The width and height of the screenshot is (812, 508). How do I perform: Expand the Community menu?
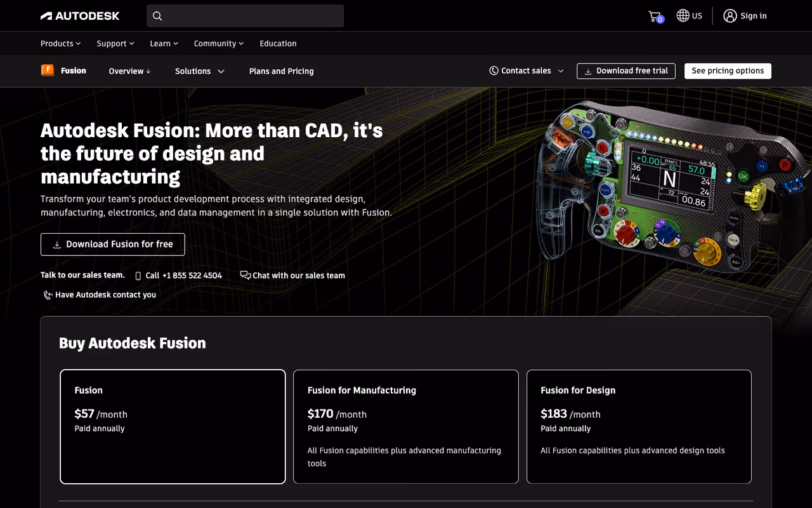click(219, 44)
